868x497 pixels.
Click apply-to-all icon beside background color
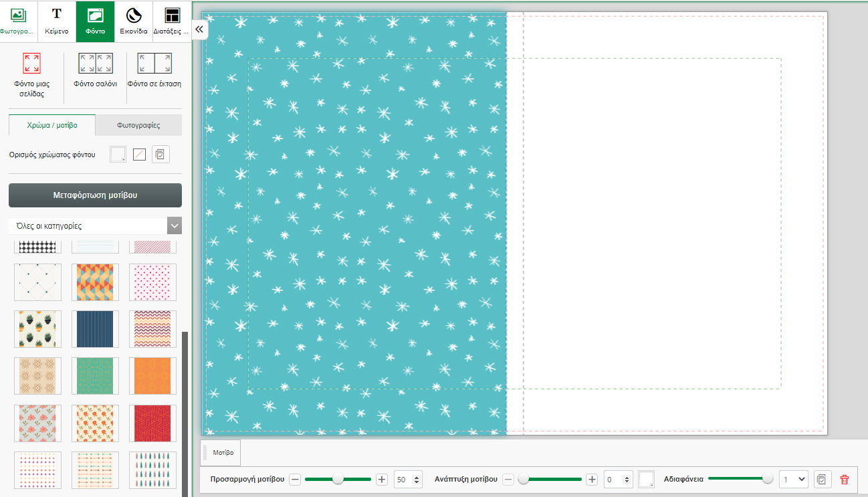[160, 155]
